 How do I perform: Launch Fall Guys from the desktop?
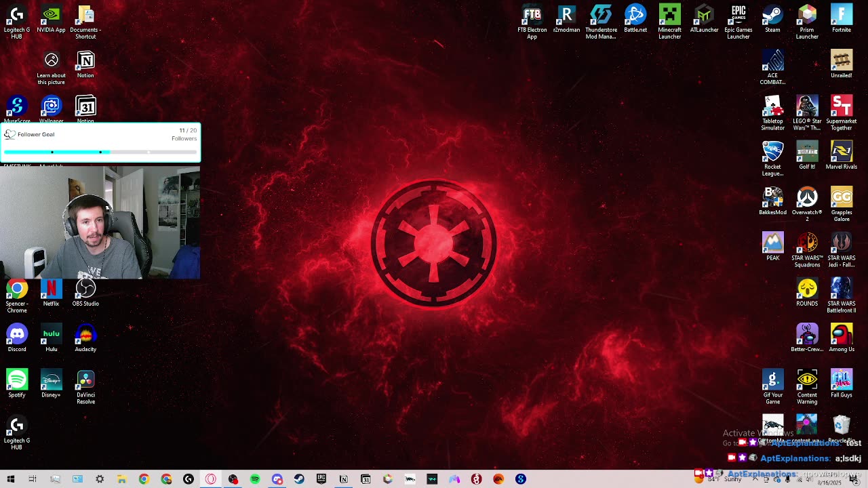coord(842,384)
